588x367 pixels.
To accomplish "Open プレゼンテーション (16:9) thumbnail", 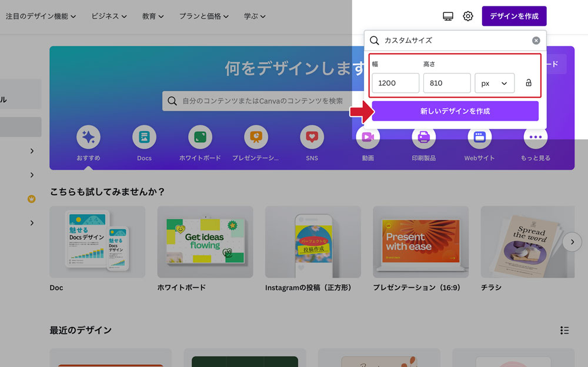I will pyautogui.click(x=421, y=242).
